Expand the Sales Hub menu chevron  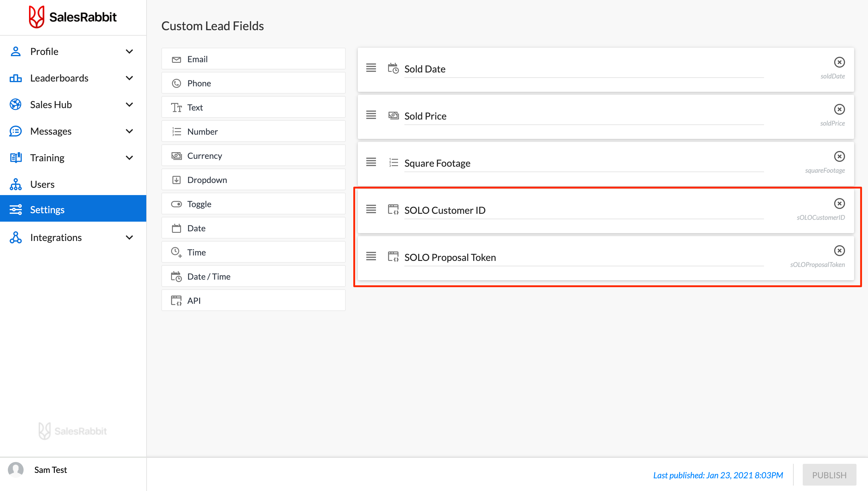(129, 104)
